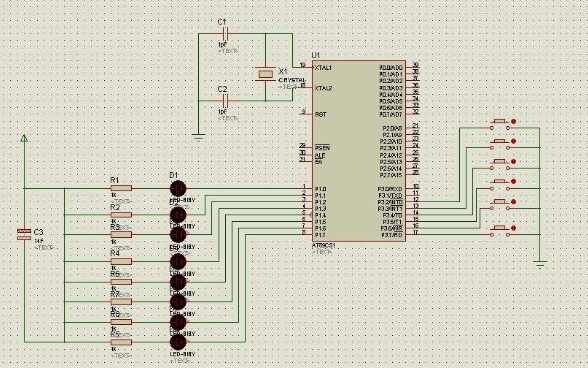This screenshot has height=368, width=588.
Task: Select capacitor C1 in the crystal circuit
Action: pos(225,33)
